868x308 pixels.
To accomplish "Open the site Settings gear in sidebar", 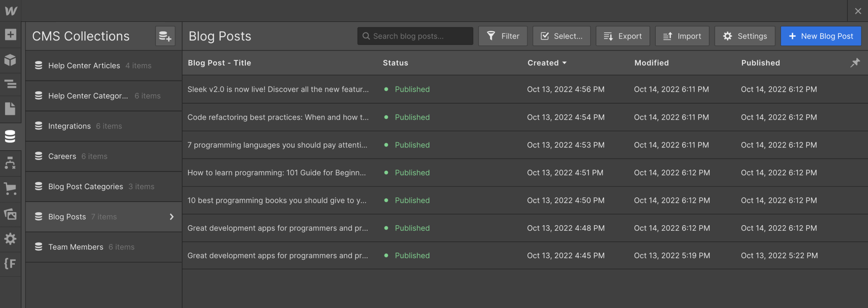I will coord(10,239).
